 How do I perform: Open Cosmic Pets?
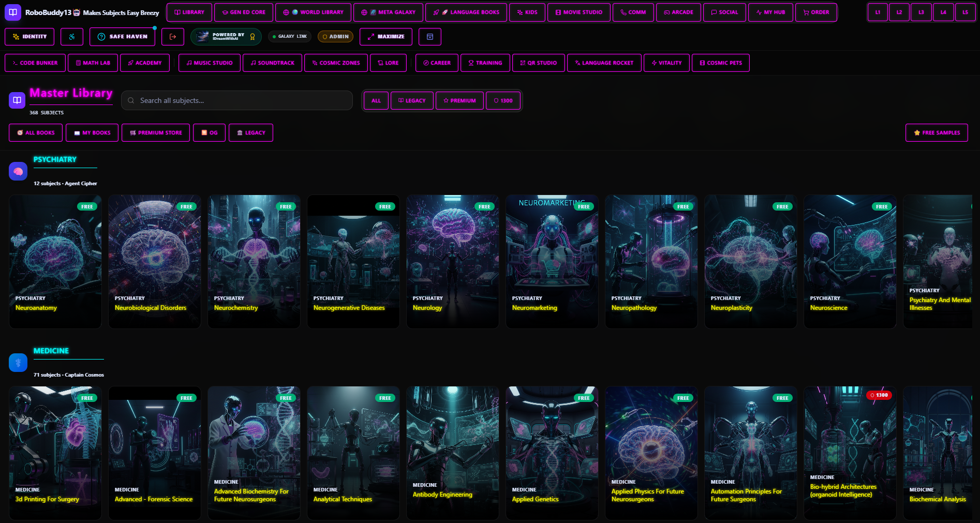point(721,63)
